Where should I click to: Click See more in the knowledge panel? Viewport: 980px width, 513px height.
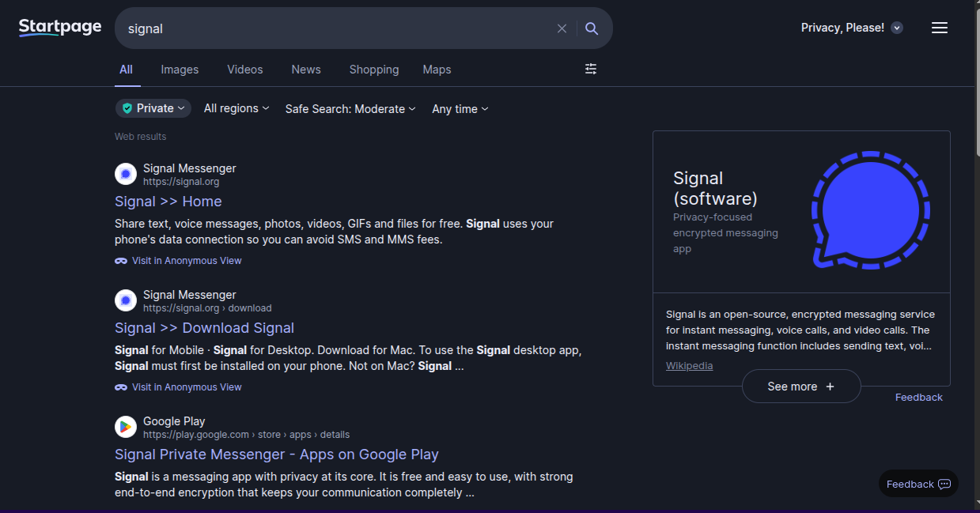tap(800, 387)
